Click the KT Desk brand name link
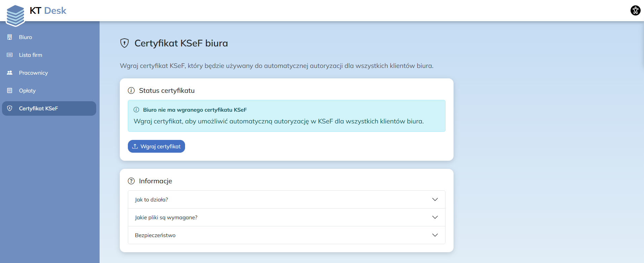This screenshot has height=263, width=644. (48, 11)
